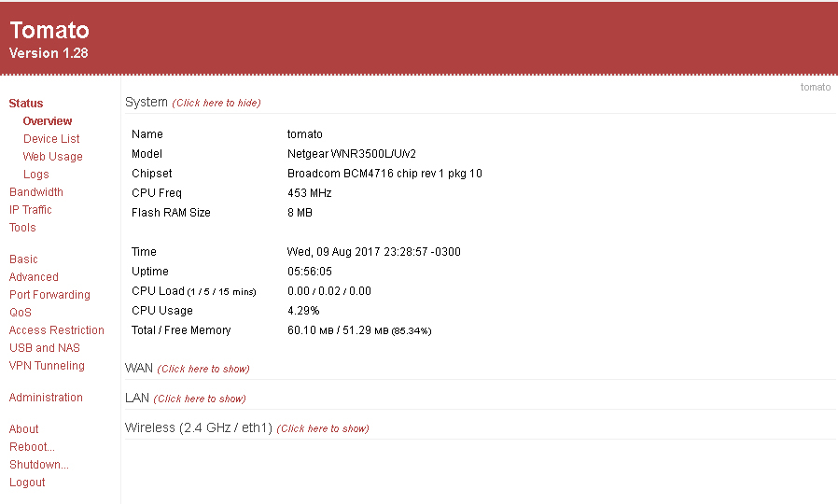Expand Wireless 2.4 GHz section
This screenshot has width=838, height=504.
pos(323,428)
